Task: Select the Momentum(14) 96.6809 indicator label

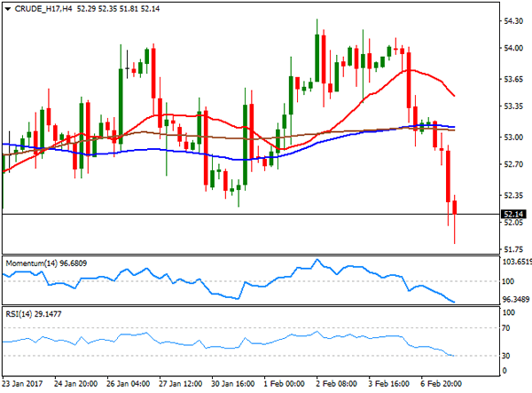Action: point(46,263)
